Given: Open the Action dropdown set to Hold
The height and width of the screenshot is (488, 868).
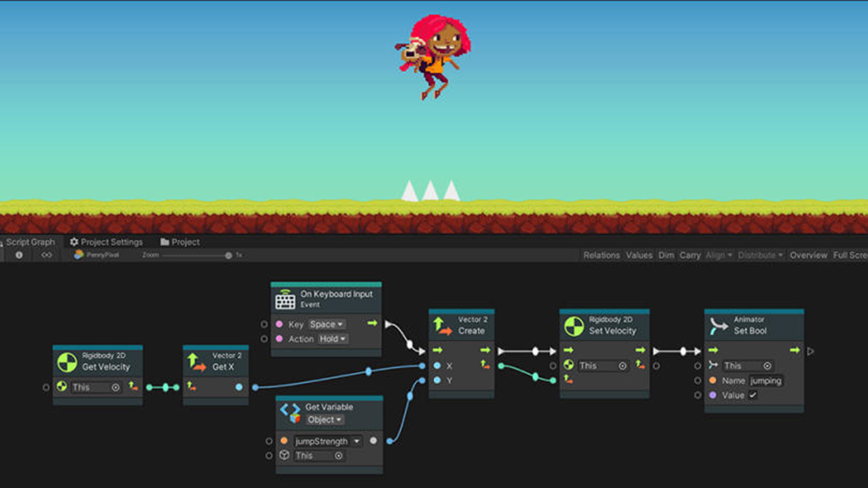Looking at the screenshot, I should (333, 339).
